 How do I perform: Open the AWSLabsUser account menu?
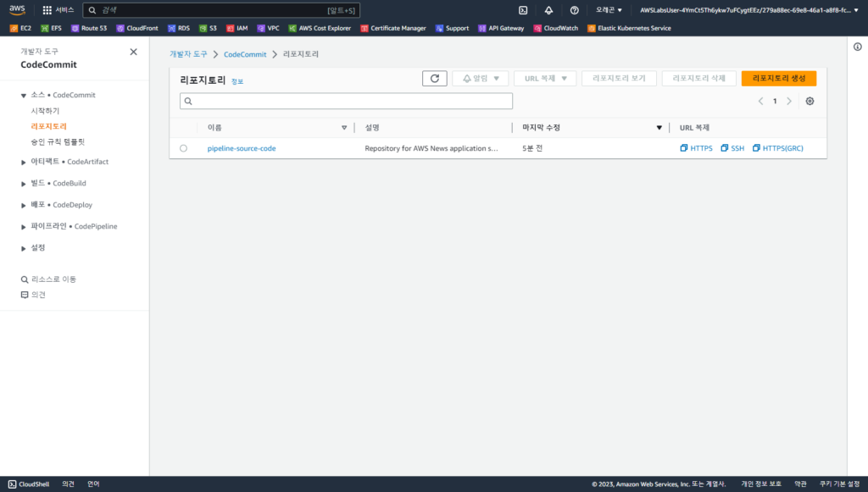pyautogui.click(x=749, y=10)
